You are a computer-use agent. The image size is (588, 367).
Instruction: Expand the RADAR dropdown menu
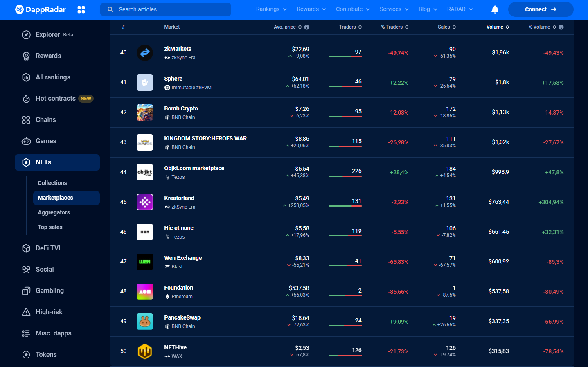(x=460, y=9)
